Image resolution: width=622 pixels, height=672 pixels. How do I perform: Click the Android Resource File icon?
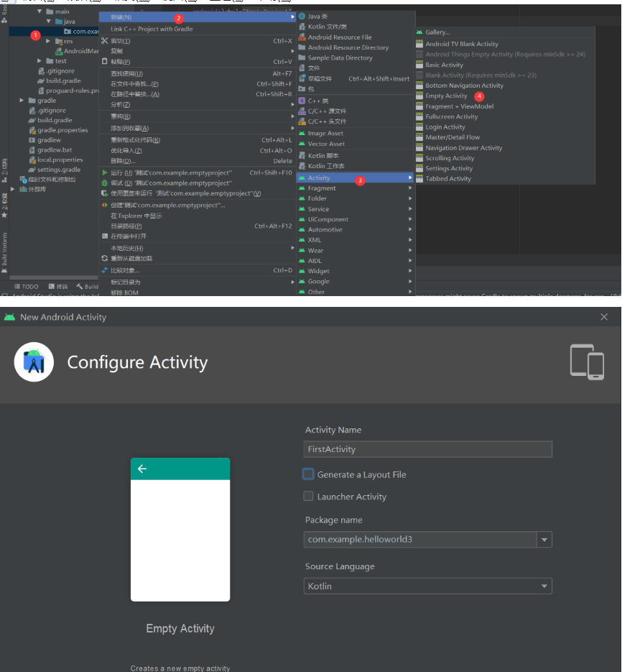coord(302,37)
